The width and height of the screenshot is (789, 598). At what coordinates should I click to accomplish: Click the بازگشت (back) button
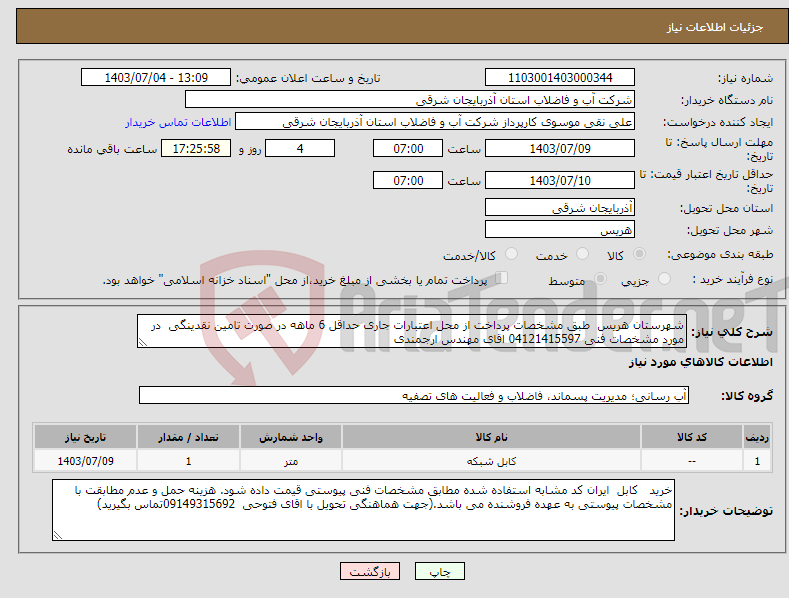pyautogui.click(x=370, y=572)
